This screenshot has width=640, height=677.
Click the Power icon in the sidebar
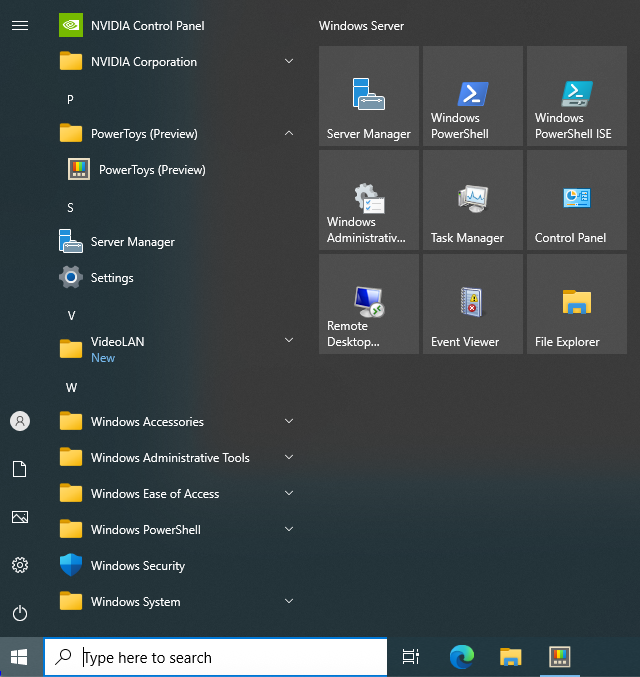[20, 613]
